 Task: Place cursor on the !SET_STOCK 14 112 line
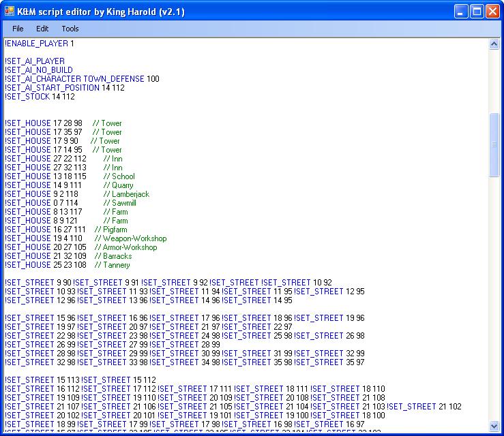[40, 97]
